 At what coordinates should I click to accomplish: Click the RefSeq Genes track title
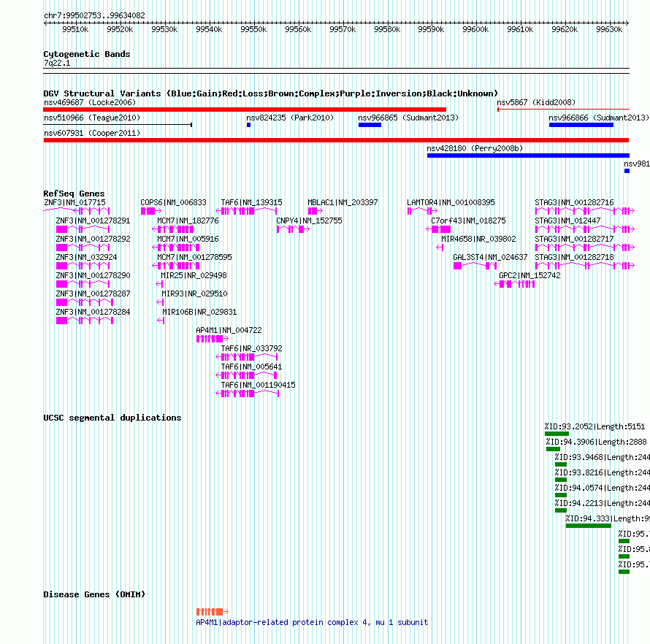[x=74, y=193]
